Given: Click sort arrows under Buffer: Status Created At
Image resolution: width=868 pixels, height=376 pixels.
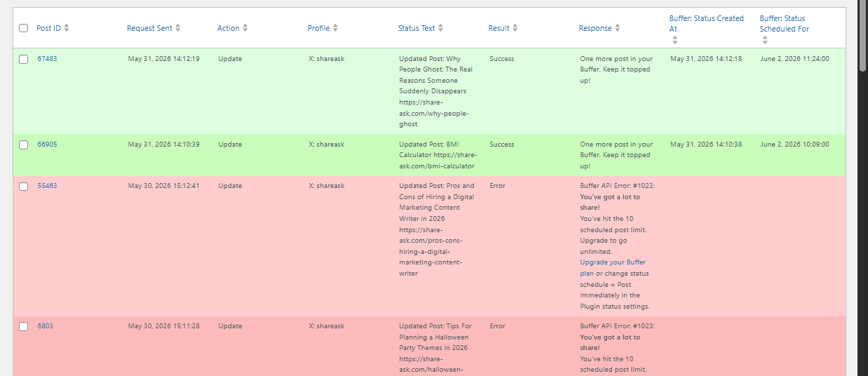Looking at the screenshot, I should pos(674,40).
